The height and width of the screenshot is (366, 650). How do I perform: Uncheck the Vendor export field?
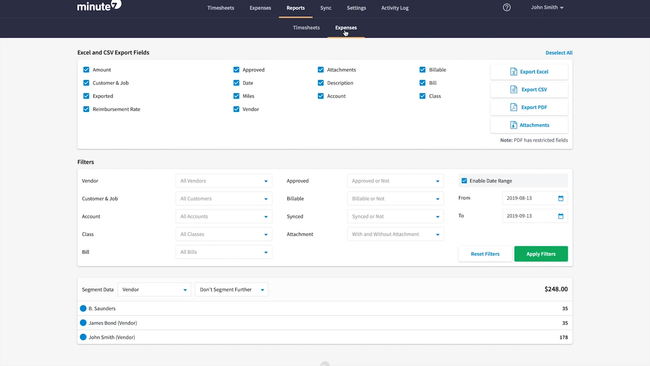point(236,109)
